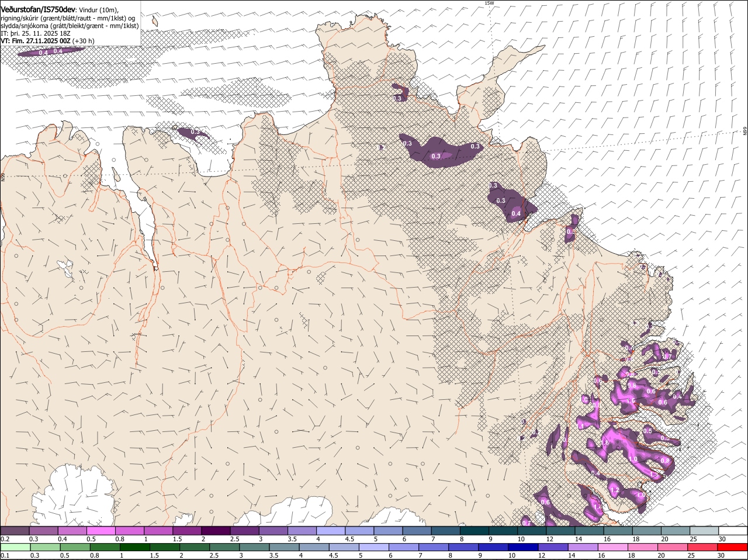Click the Veðurstofan/IS750dev title text
Screen dimensions: 748x560
[x=37, y=9]
